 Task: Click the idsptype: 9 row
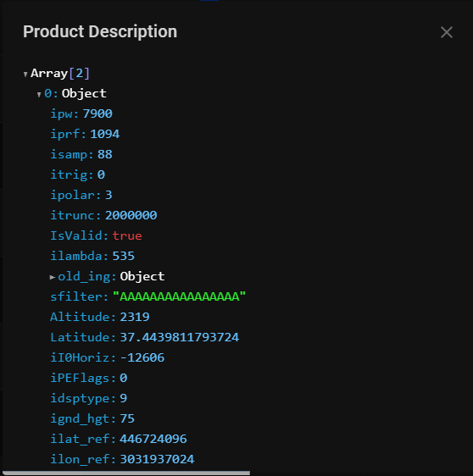(89, 399)
